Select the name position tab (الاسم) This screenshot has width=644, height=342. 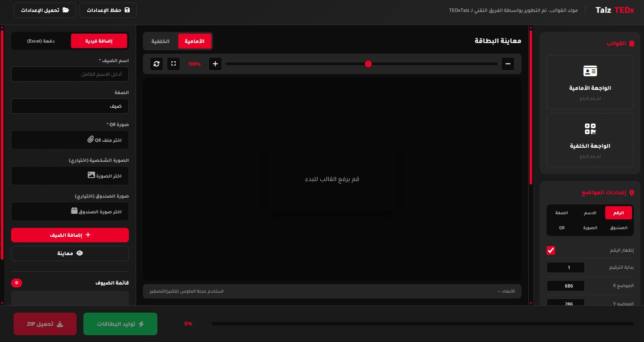click(590, 213)
